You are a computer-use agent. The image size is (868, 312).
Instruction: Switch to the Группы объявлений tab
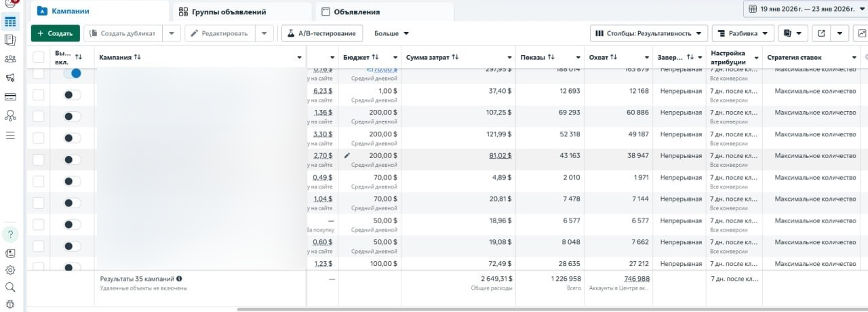pos(242,12)
